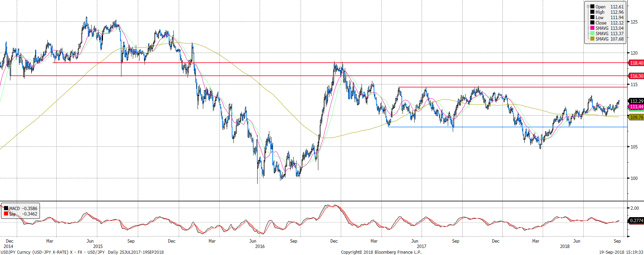Click the red Sig legend swatch
The image size is (644, 255).
point(6,213)
